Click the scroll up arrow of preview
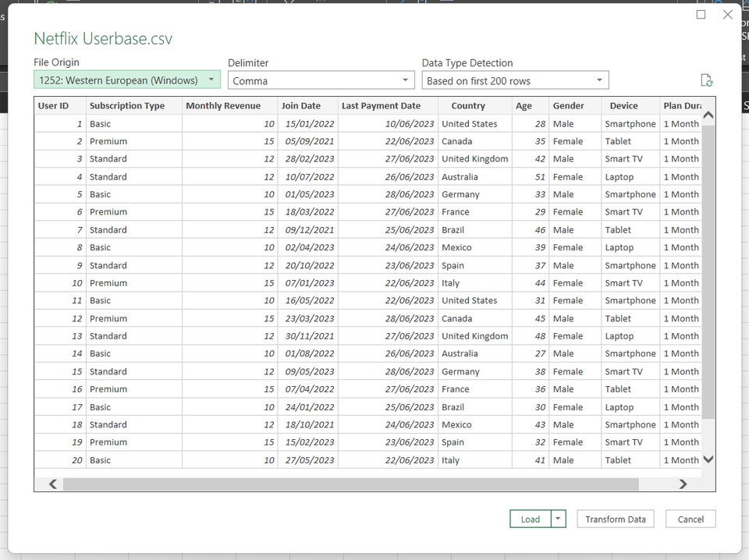This screenshot has width=749, height=560. 708,115
